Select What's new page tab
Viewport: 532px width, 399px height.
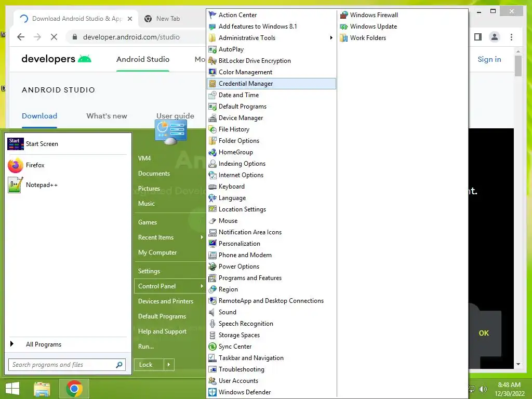[107, 116]
